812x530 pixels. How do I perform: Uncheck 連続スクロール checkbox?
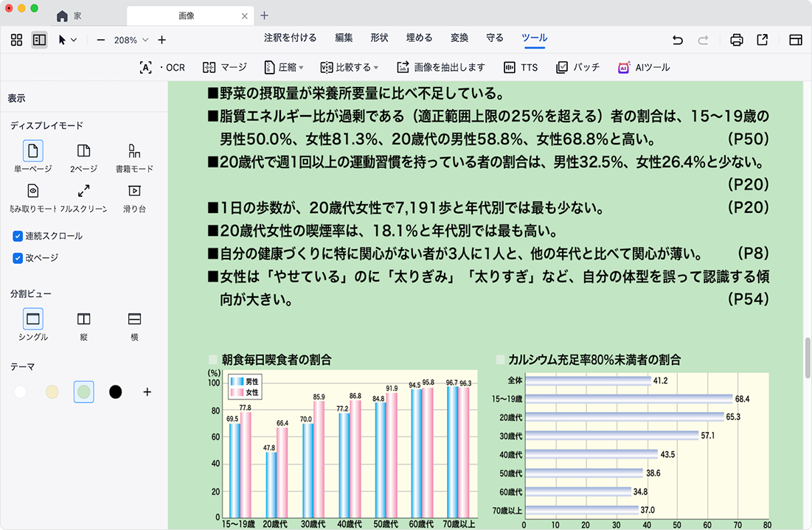tap(18, 236)
